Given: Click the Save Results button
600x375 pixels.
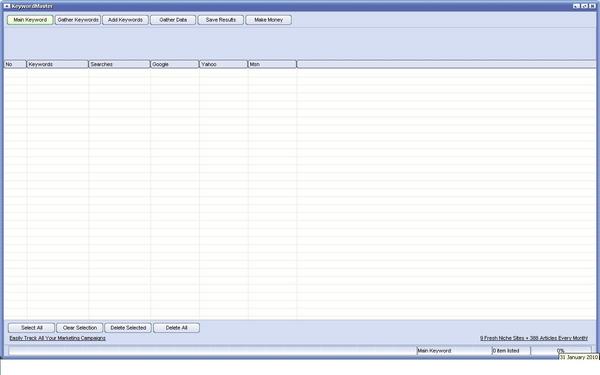Looking at the screenshot, I should click(221, 20).
